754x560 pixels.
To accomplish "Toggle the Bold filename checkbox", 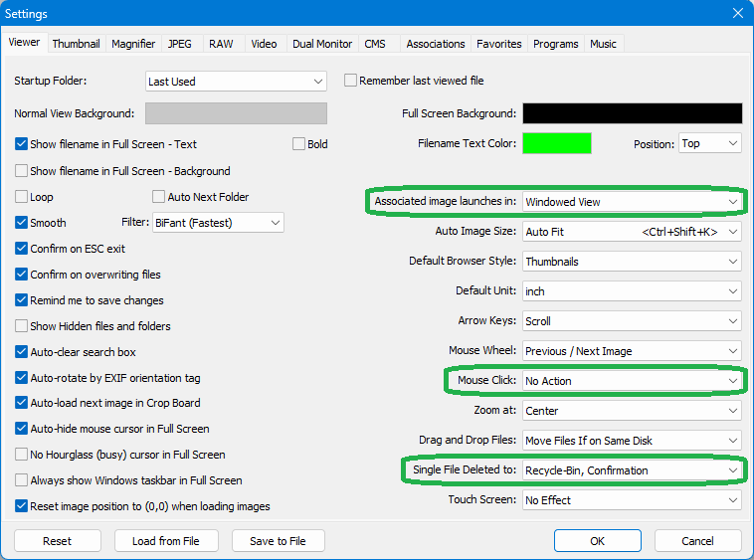I will [299, 144].
